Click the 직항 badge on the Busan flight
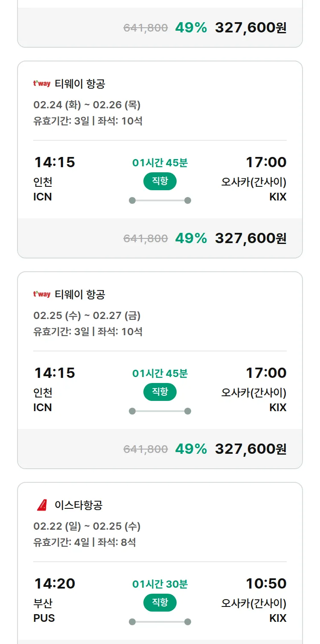The width and height of the screenshot is (320, 644). pos(160,603)
